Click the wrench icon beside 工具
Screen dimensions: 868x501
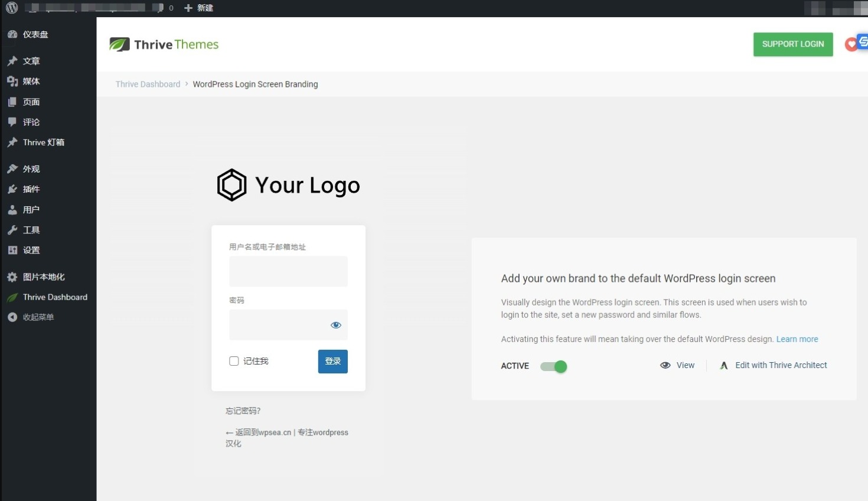click(x=12, y=230)
